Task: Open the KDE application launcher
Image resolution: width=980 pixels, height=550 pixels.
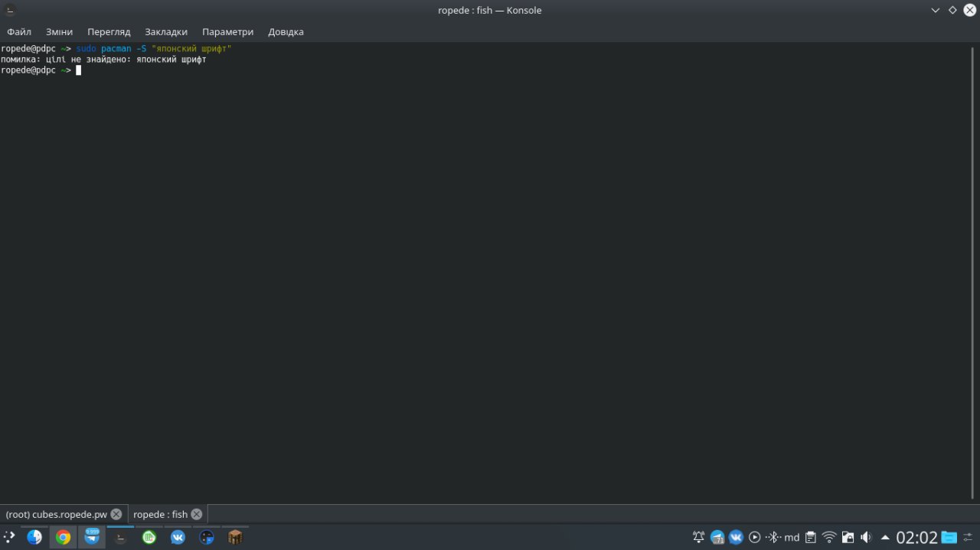Action: (x=9, y=537)
